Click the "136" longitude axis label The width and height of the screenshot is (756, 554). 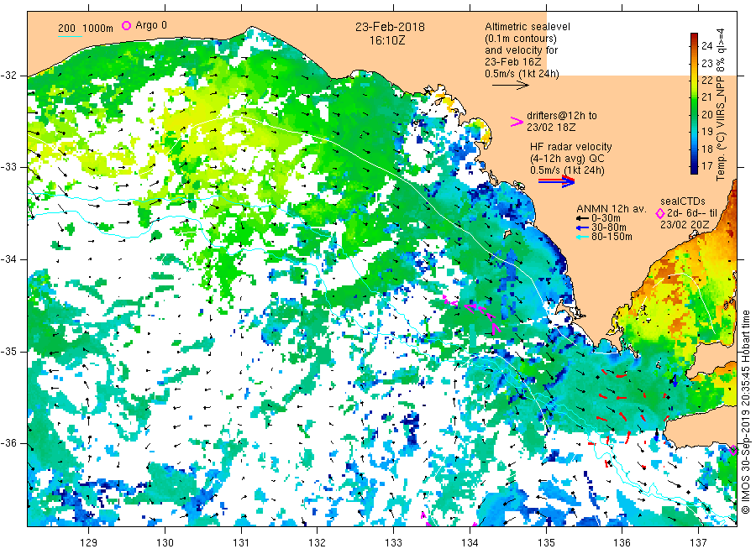point(622,543)
